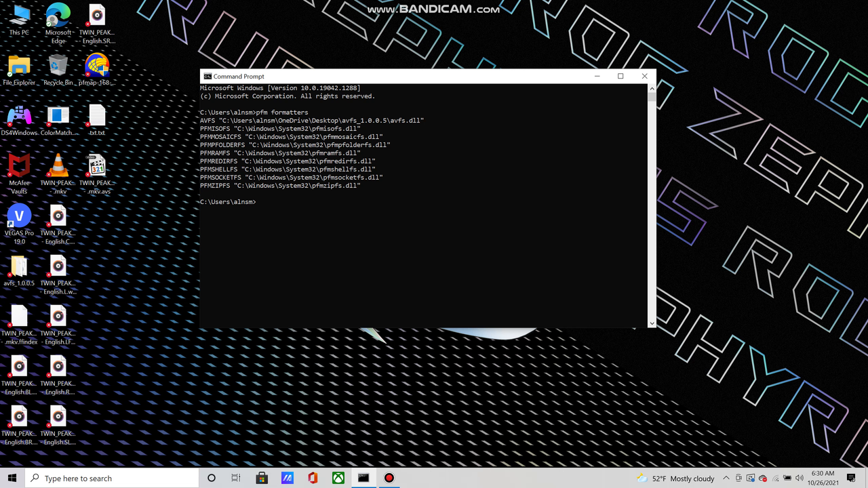Open Cortana from the taskbar
This screenshot has width=868, height=488.
click(x=212, y=478)
